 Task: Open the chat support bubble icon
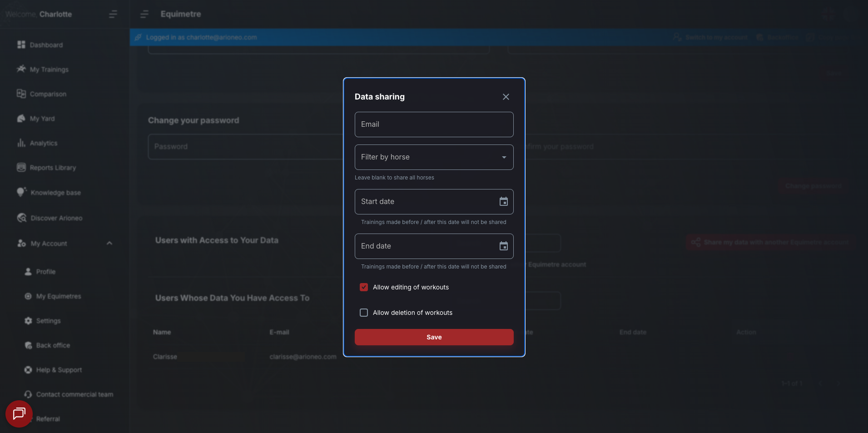(x=19, y=413)
